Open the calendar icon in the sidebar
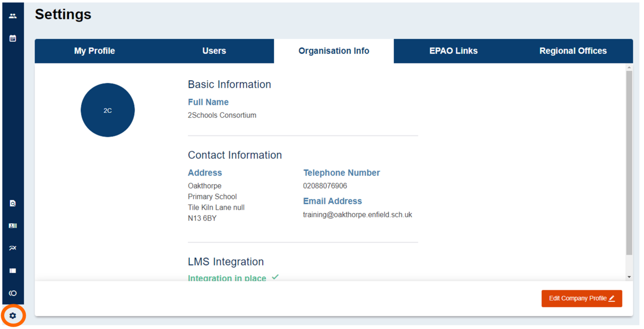This screenshot has height=329, width=644. pos(12,38)
